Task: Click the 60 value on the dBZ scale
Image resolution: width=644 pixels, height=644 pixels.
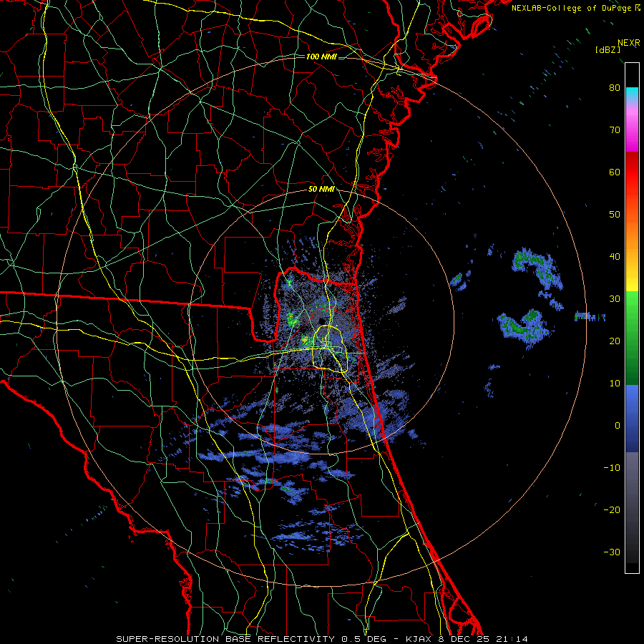Action: tap(615, 172)
